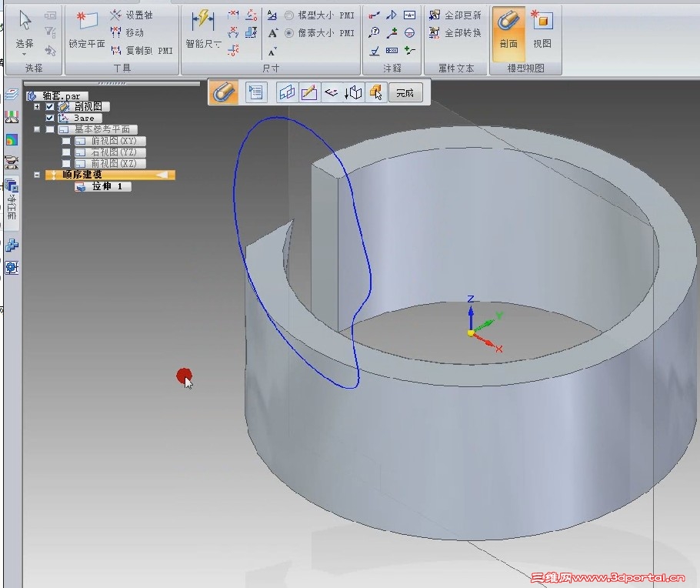Click feature control frame icon
700x588 pixels.
pos(392,51)
